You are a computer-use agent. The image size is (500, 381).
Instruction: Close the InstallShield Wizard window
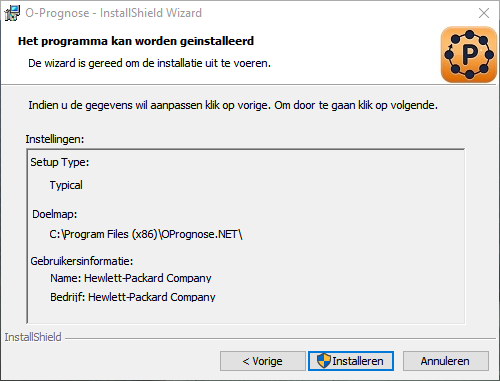pos(484,13)
